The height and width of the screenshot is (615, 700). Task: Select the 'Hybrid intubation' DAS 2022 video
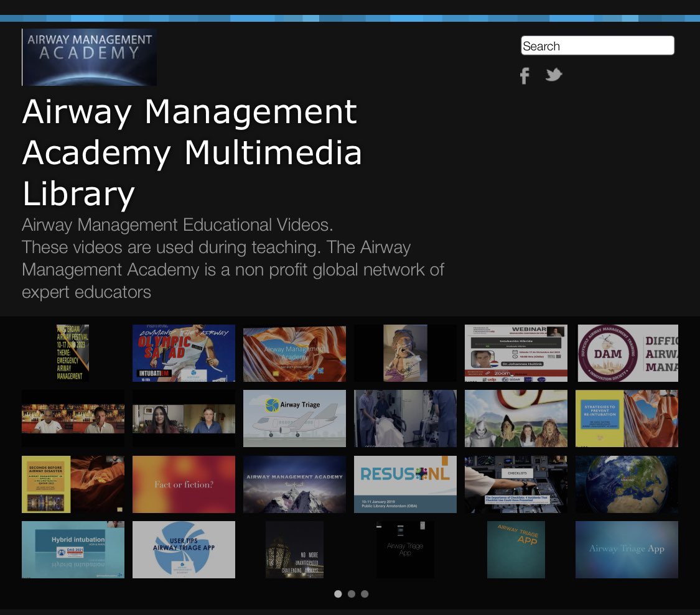click(x=73, y=549)
